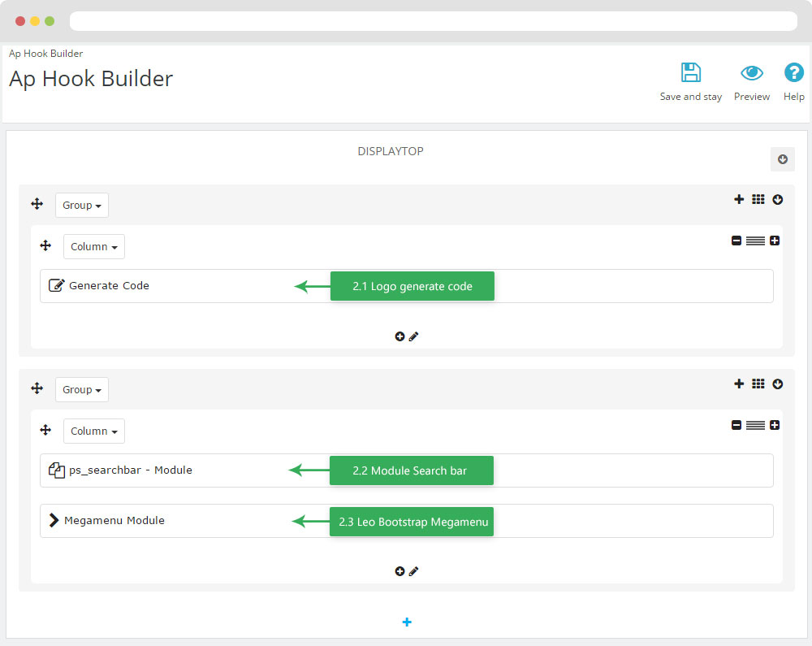Open first group's grid layout icon

758,199
